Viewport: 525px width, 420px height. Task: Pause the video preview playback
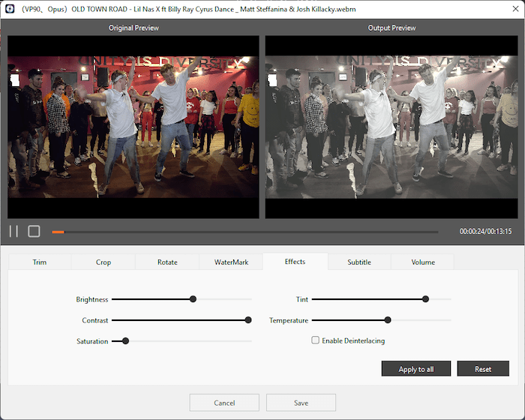[x=13, y=231]
